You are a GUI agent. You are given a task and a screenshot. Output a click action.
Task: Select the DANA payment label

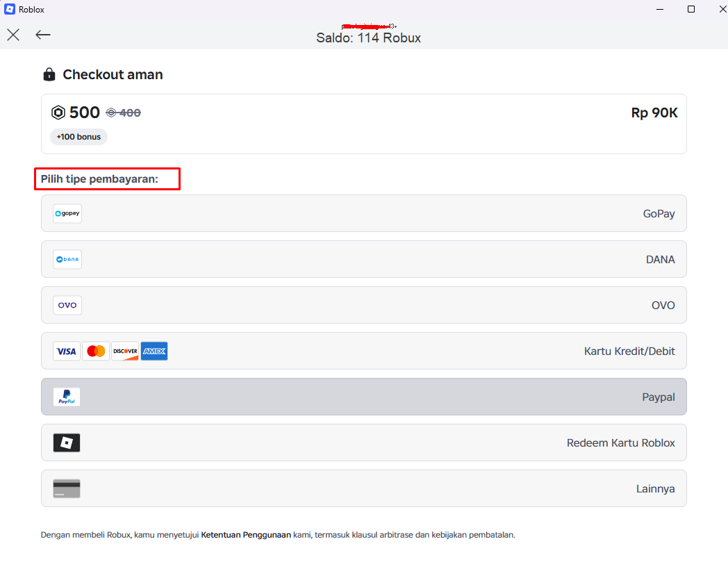pos(660,260)
